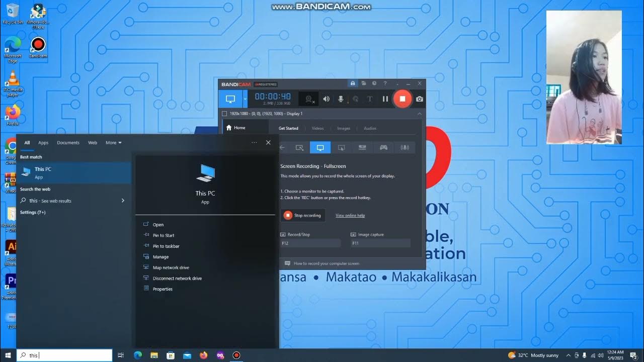
Task: Click the taskbar search box
Action: (x=64, y=355)
